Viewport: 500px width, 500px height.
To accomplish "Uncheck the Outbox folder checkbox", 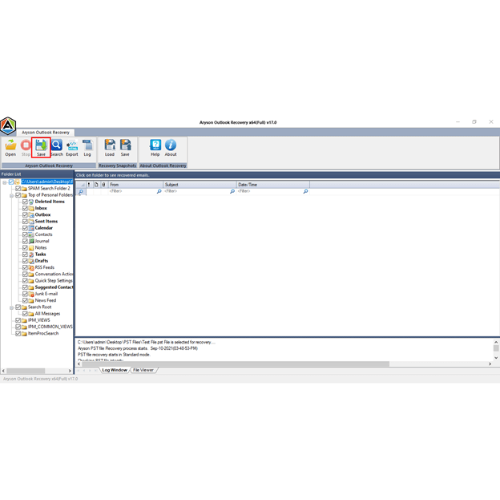I will click(x=25, y=215).
